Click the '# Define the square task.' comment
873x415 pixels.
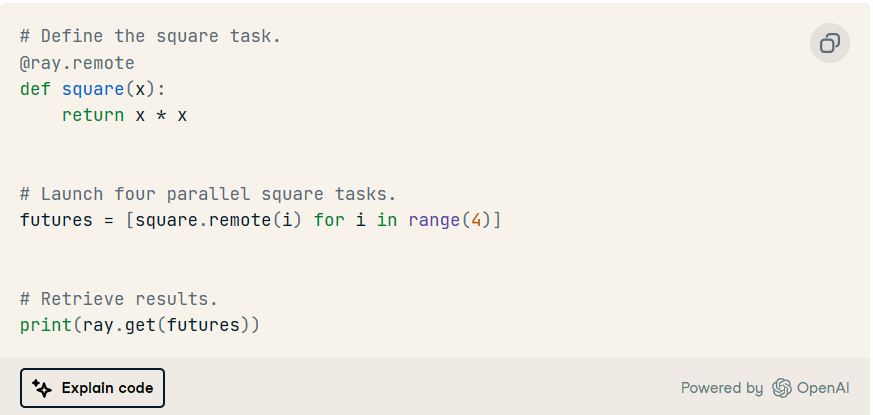point(150,36)
